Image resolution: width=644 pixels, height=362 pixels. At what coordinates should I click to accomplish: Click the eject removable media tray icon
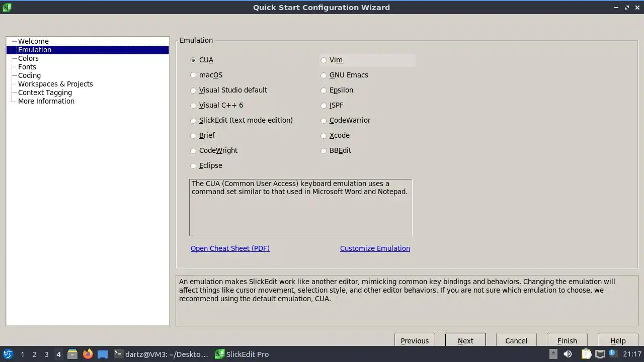tap(553, 354)
